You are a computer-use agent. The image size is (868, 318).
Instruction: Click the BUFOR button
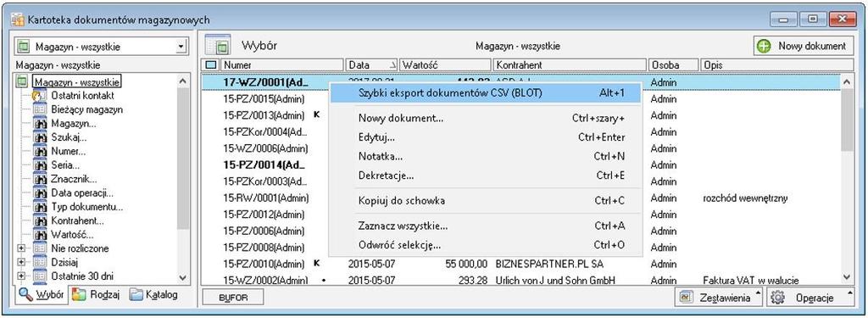pyautogui.click(x=233, y=298)
